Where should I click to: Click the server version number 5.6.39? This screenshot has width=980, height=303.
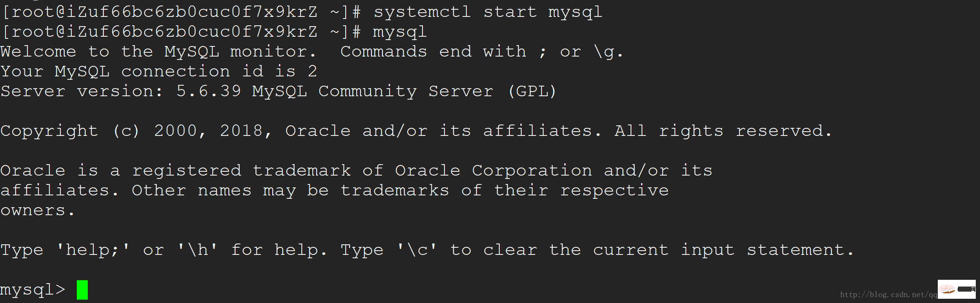pos(208,91)
